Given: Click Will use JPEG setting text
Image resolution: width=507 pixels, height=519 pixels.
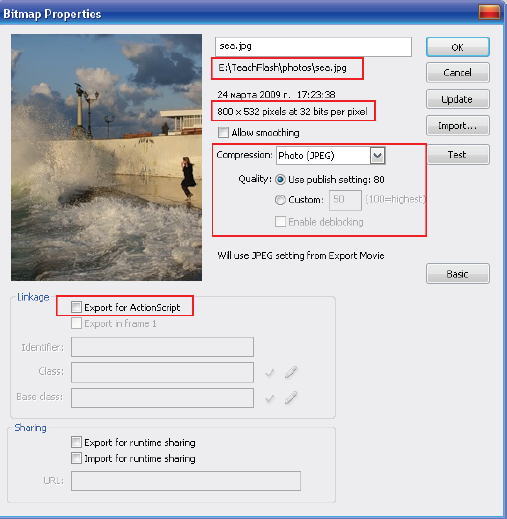Looking at the screenshot, I should tap(301, 256).
